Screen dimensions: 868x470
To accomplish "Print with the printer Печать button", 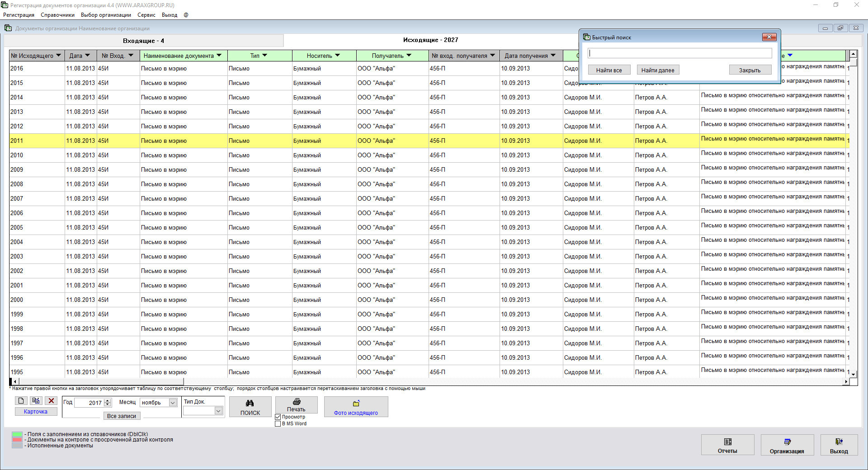I will pyautogui.click(x=296, y=405).
